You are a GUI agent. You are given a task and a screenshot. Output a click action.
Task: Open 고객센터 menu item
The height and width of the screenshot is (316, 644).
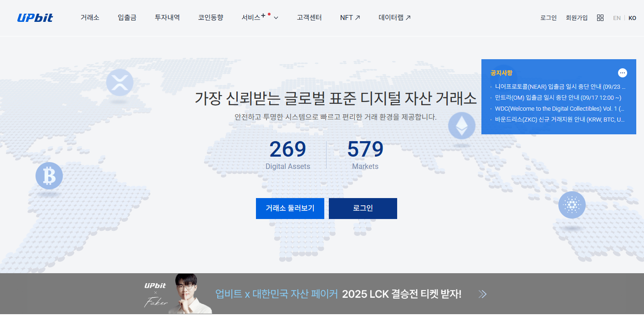click(309, 18)
